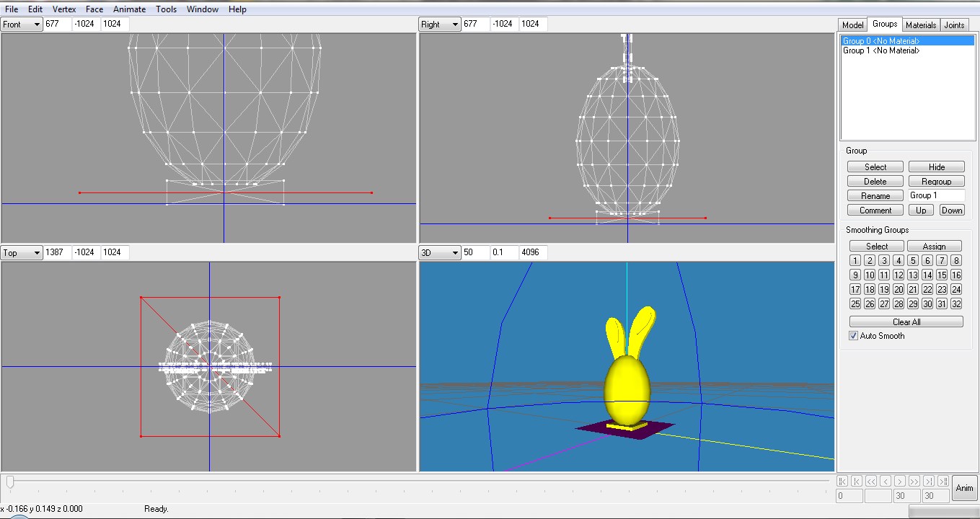Step back one frame with < button
Image resolution: width=980 pixels, height=519 pixels.
885,481
